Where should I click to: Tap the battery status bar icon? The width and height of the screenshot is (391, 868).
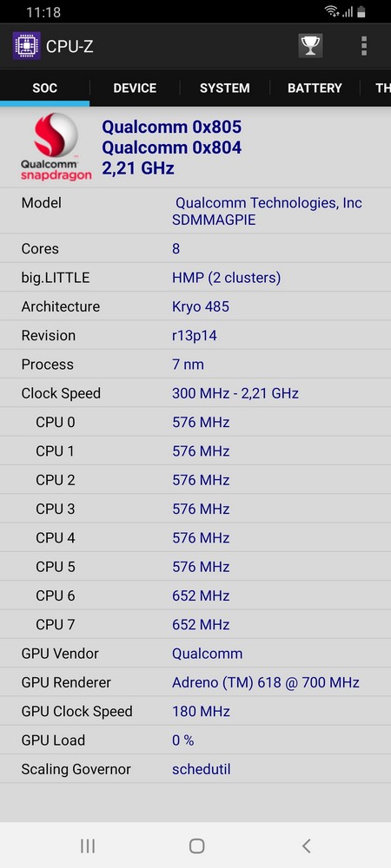pyautogui.click(x=361, y=11)
